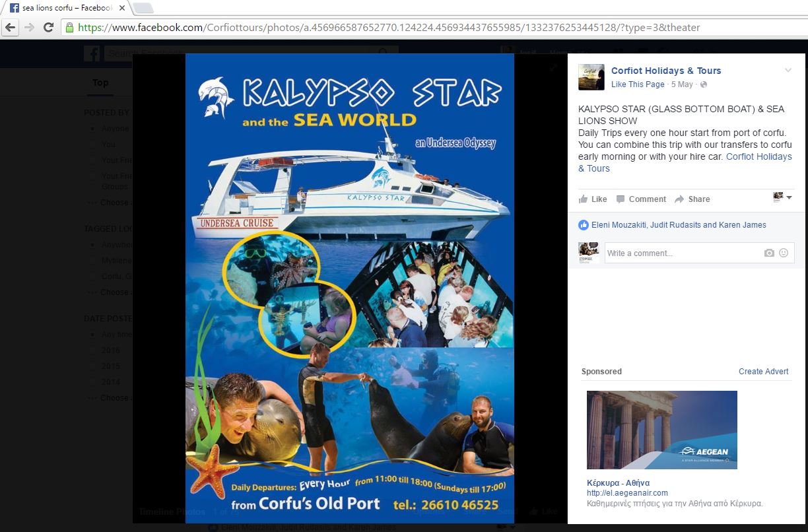Click 'Like This Page' link

[x=638, y=84]
